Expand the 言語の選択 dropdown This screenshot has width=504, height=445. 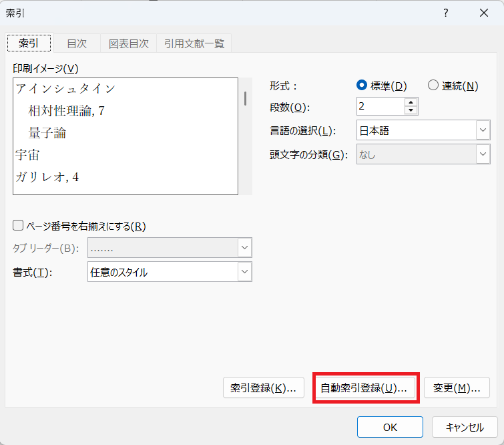click(x=483, y=130)
